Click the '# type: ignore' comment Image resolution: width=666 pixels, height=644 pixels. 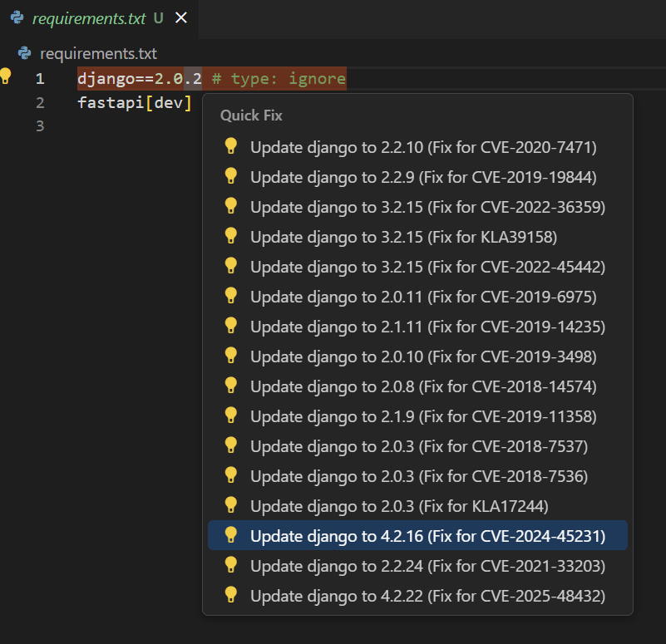279,79
